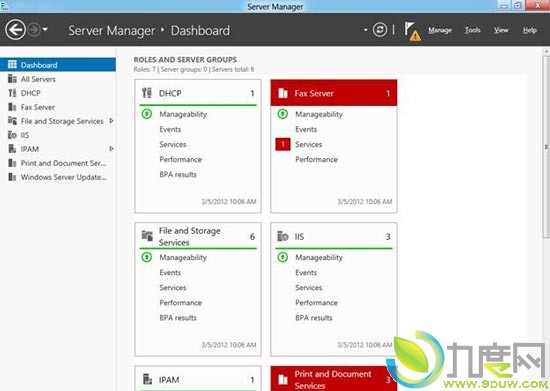550x391 pixels.
Task: Click the IIS tile header icon
Action: [283, 236]
